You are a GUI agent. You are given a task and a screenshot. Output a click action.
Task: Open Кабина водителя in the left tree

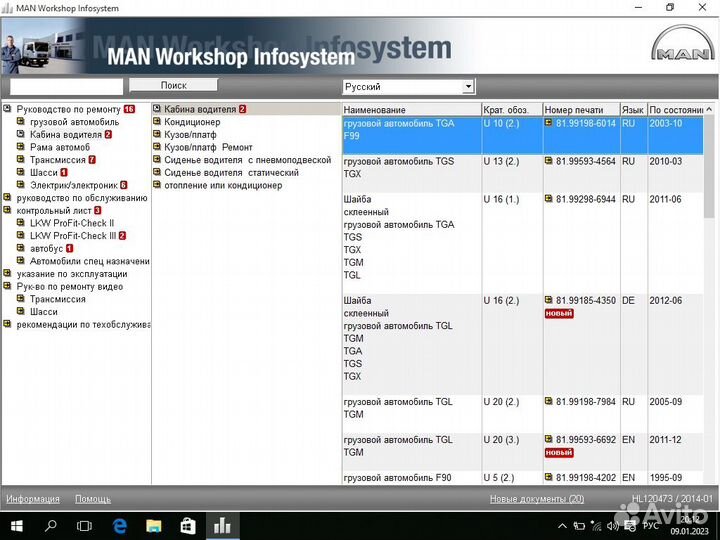(x=66, y=135)
